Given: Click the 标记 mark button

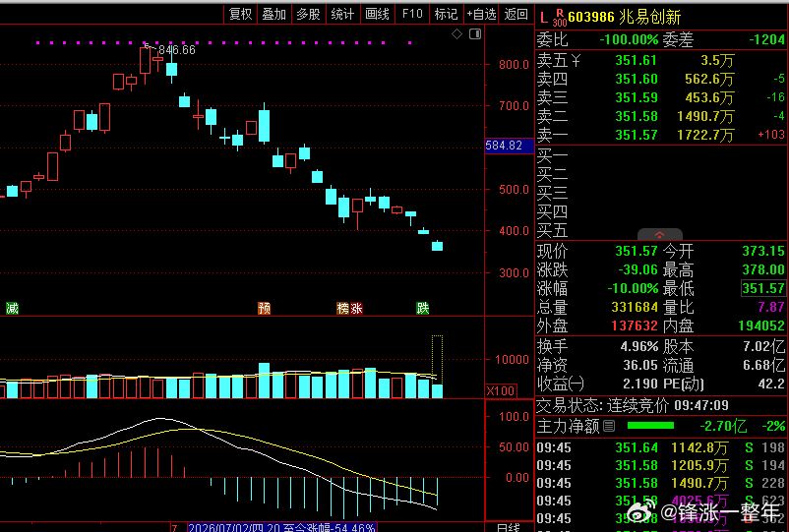Looking at the screenshot, I should coord(447,14).
